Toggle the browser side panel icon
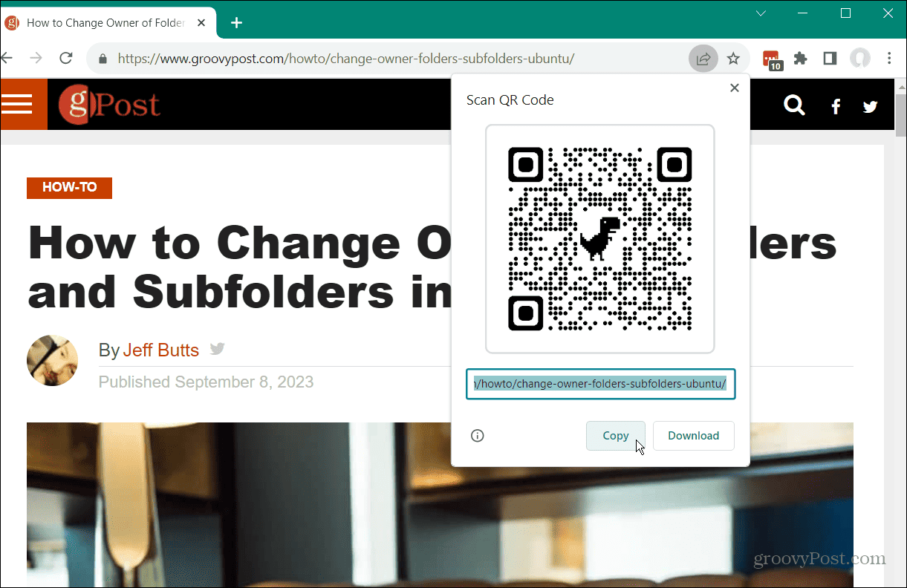 830,59
